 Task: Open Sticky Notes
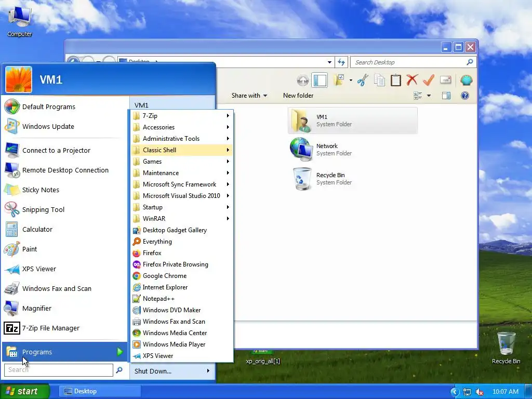(x=64, y=190)
